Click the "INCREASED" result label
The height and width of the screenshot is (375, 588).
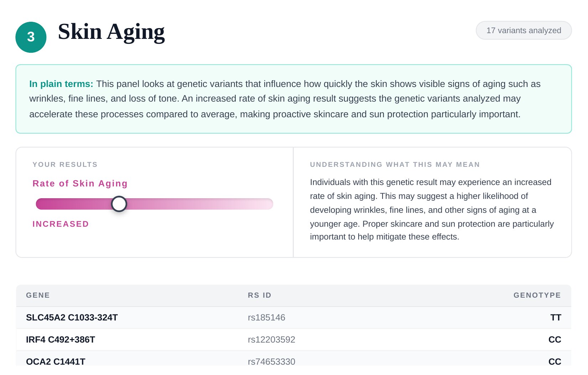coord(61,224)
